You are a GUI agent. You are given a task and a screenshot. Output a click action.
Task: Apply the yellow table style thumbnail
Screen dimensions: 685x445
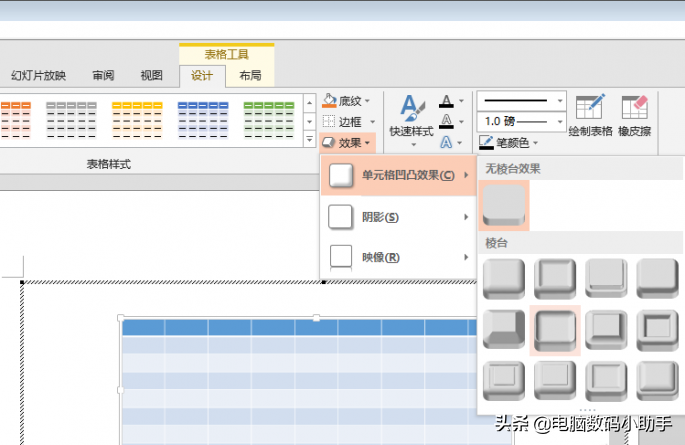(137, 120)
